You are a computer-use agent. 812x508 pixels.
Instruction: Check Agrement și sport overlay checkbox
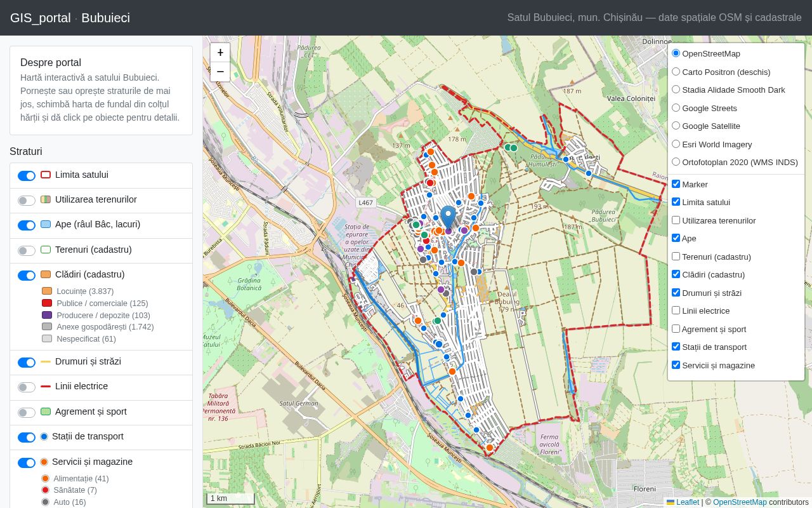pyautogui.click(x=676, y=329)
